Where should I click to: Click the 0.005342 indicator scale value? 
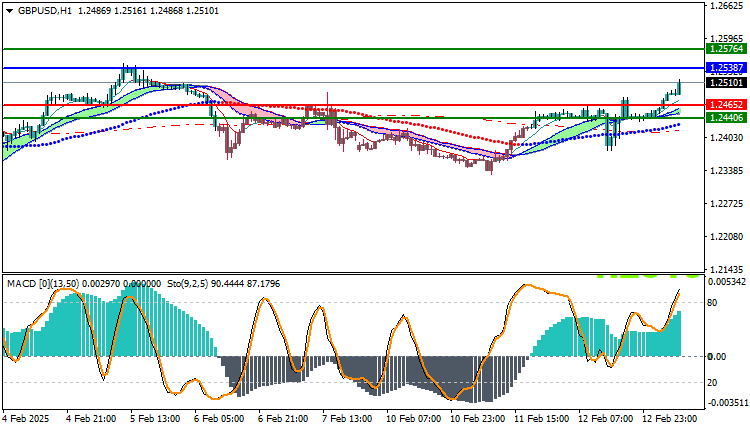point(727,282)
